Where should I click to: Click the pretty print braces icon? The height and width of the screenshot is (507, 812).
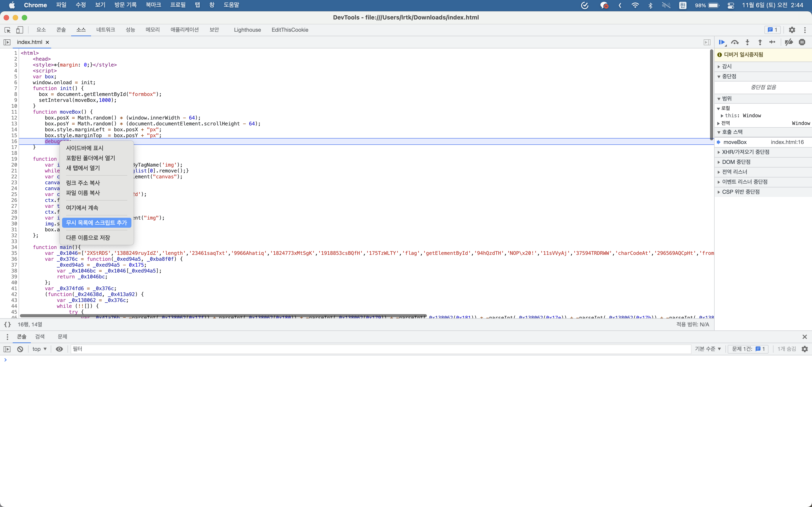click(x=7, y=324)
